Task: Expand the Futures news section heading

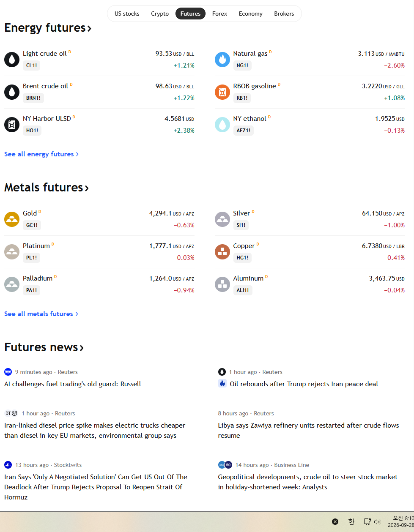Action: (x=44, y=347)
